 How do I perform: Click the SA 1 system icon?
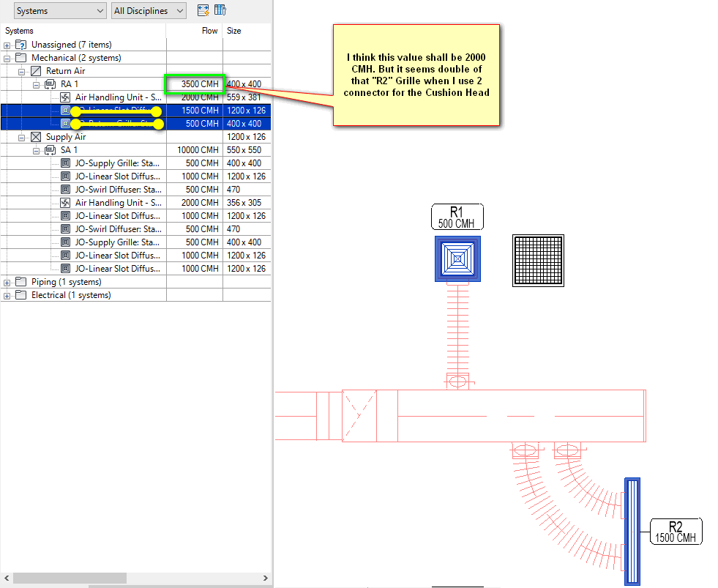click(51, 150)
